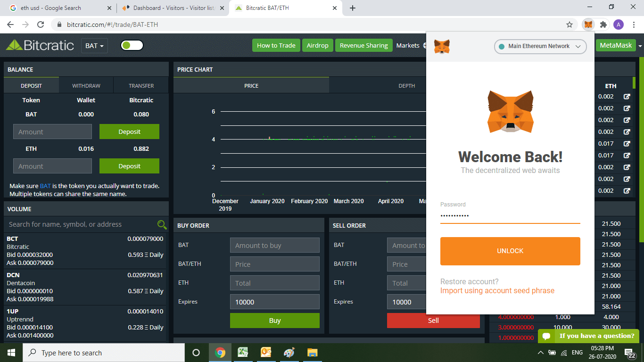Viewport: 644px width, 362px height.
Task: Open File Explorer from the taskbar
Action: (312, 353)
